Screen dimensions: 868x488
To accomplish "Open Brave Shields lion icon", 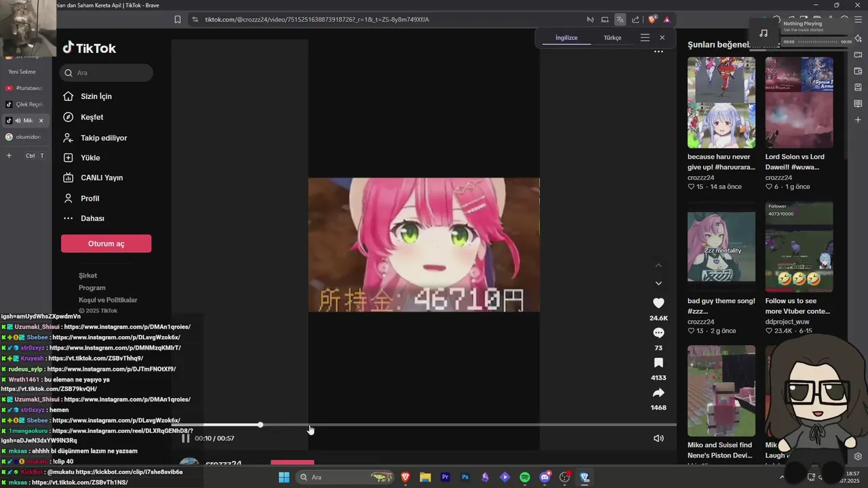I will (x=652, y=20).
